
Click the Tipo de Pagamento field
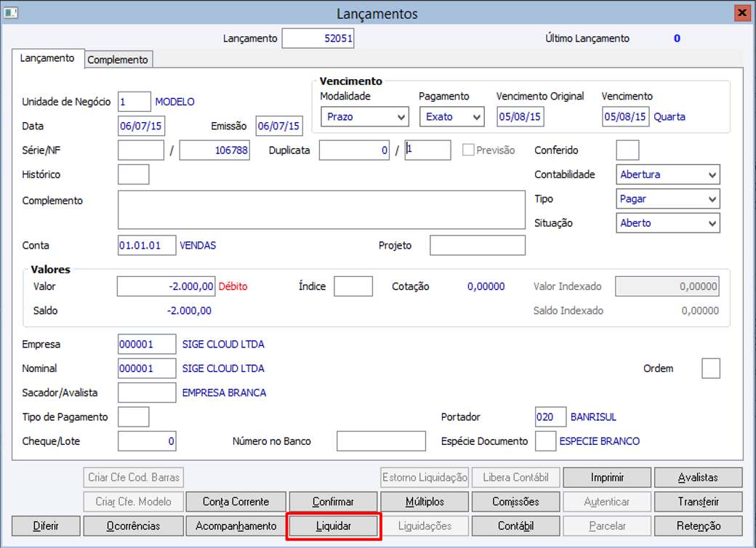click(134, 417)
